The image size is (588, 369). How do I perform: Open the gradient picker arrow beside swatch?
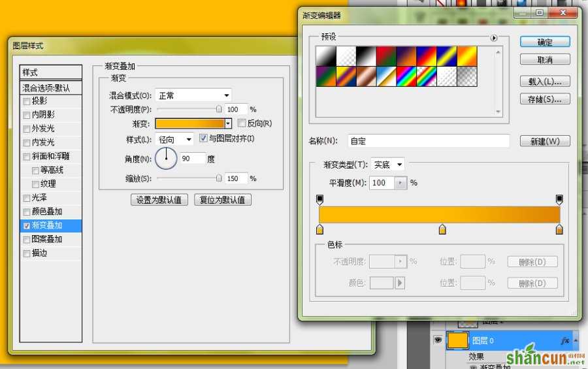click(228, 123)
